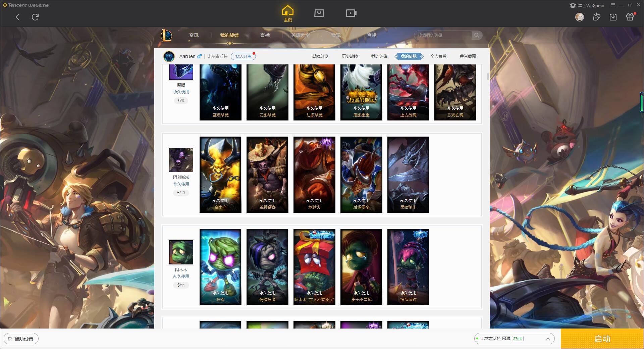Click the search magnifier icon
The height and width of the screenshot is (349, 644).
(477, 35)
